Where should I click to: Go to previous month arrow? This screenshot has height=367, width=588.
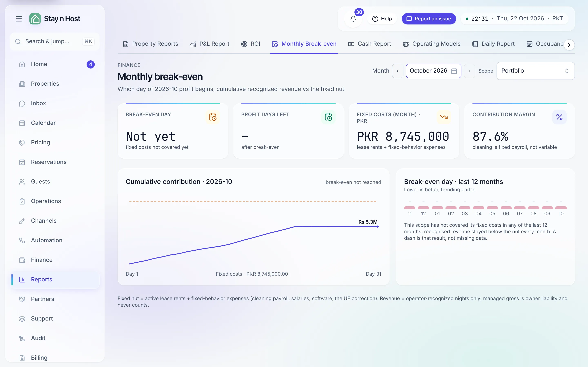(398, 71)
